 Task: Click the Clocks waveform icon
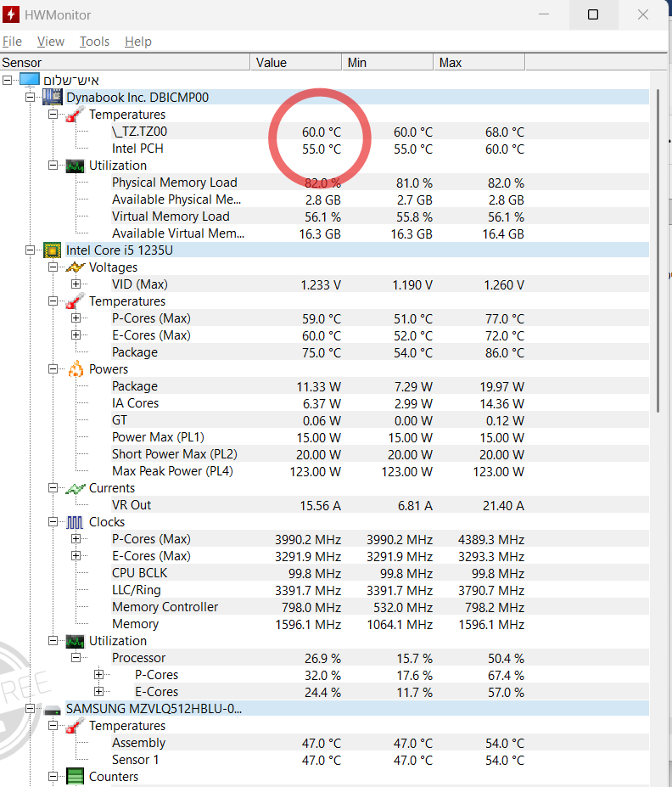point(76,522)
